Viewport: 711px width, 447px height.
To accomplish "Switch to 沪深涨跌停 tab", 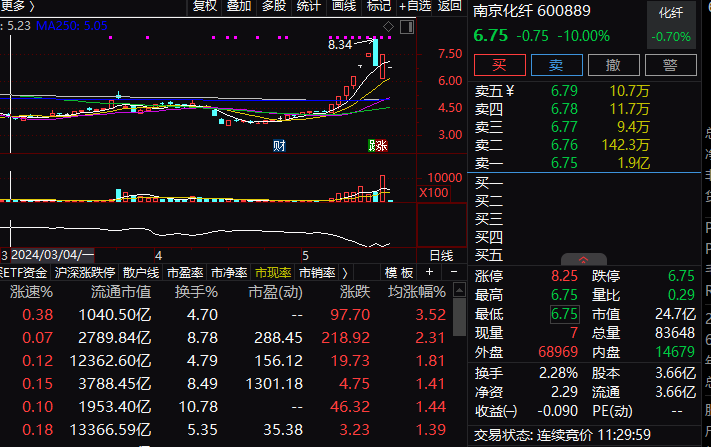I will tap(85, 272).
